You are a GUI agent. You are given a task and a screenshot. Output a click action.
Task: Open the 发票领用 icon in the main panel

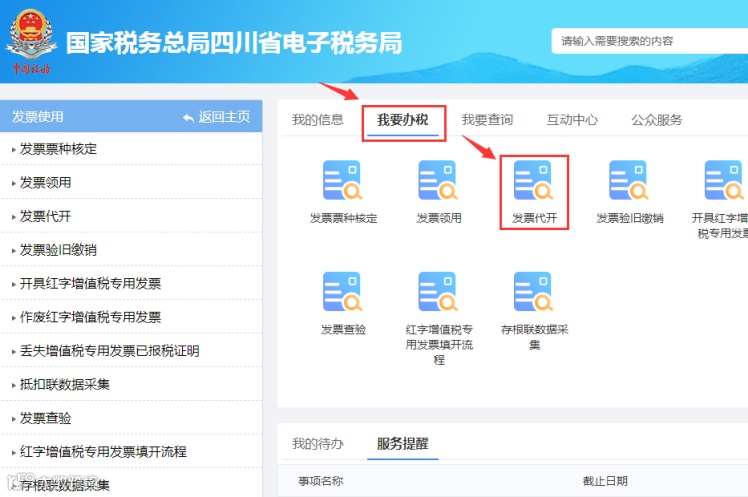click(438, 180)
